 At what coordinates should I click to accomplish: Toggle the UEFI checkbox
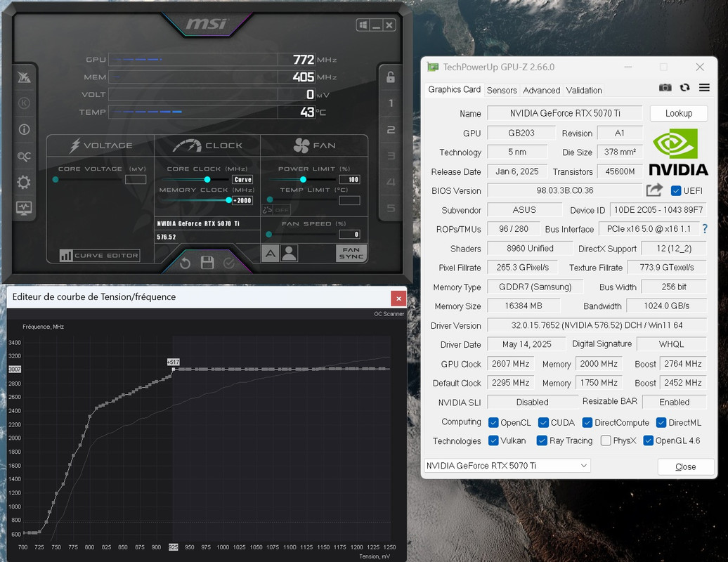click(676, 191)
